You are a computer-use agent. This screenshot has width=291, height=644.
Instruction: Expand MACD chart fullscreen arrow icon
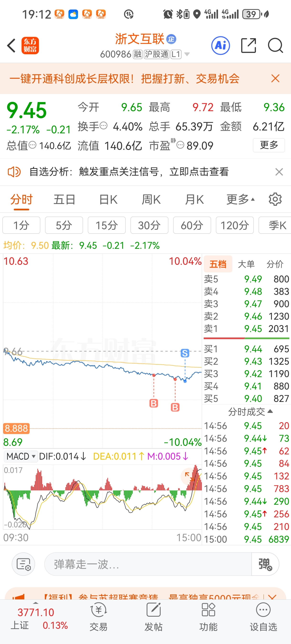(189, 476)
